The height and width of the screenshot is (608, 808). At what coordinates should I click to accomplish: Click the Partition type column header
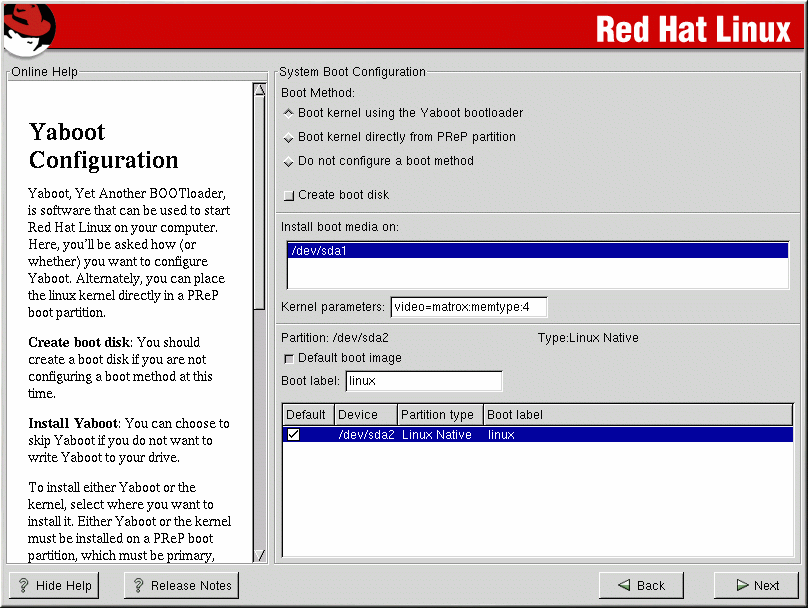[x=439, y=415]
